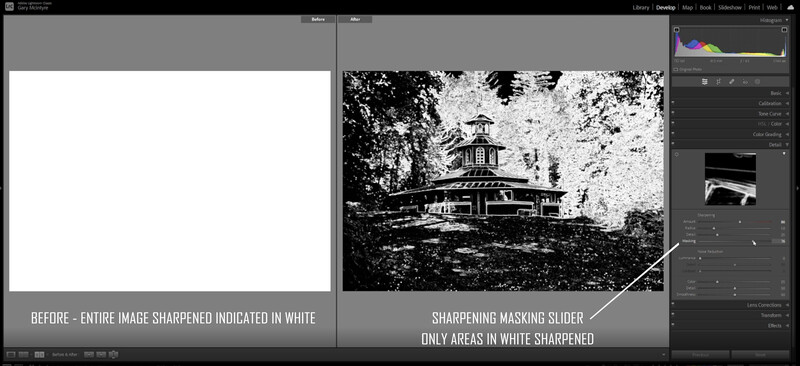Expand the Lens Corrections panel
The width and height of the screenshot is (800, 366).
pyautogui.click(x=786, y=305)
